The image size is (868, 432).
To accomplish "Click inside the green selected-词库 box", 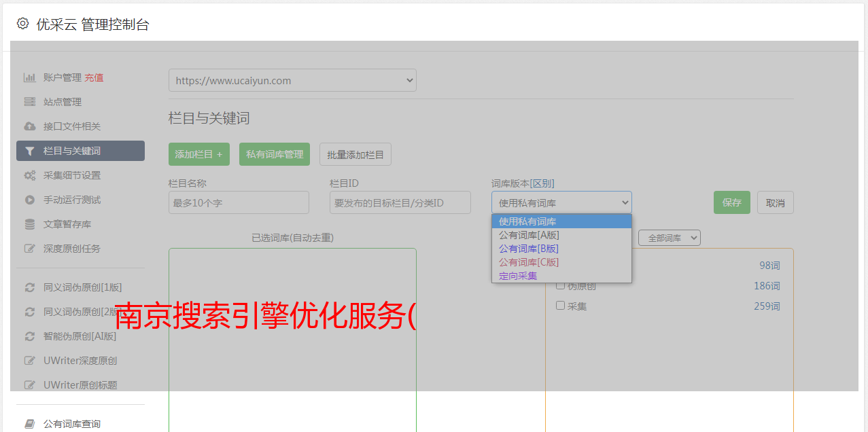I will tap(292, 340).
